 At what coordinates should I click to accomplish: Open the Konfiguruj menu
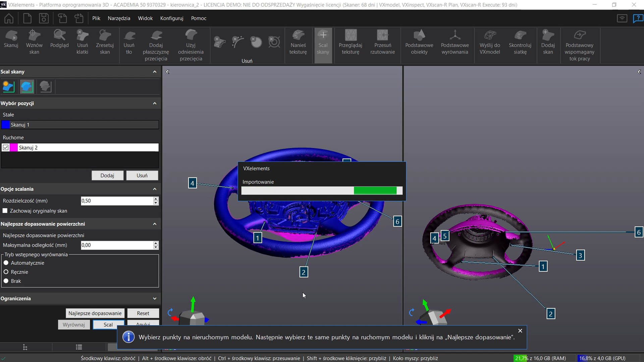pyautogui.click(x=172, y=18)
